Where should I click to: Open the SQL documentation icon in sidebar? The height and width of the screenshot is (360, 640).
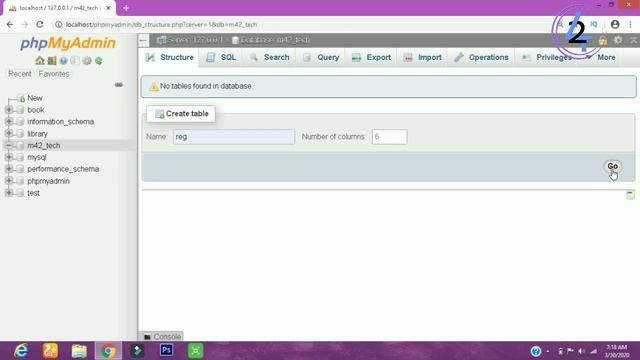[75, 61]
